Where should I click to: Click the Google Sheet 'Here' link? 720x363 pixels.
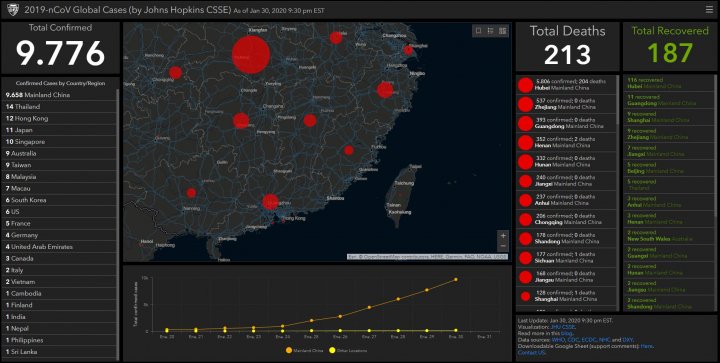tap(647, 346)
